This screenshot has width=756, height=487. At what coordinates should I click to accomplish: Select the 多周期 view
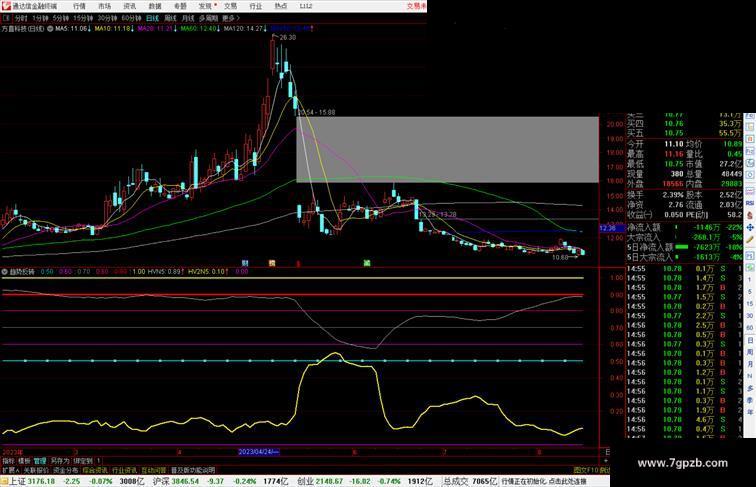pyautogui.click(x=208, y=18)
